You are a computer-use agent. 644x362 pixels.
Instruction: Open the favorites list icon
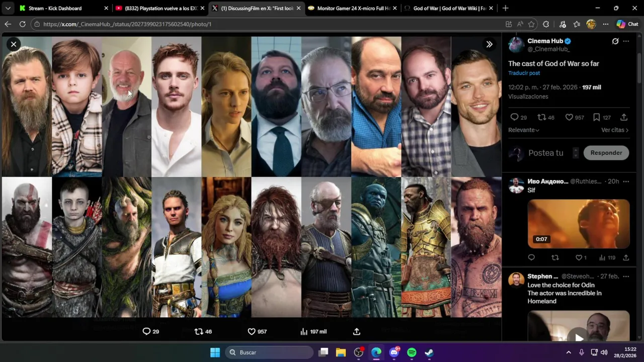pos(577,24)
